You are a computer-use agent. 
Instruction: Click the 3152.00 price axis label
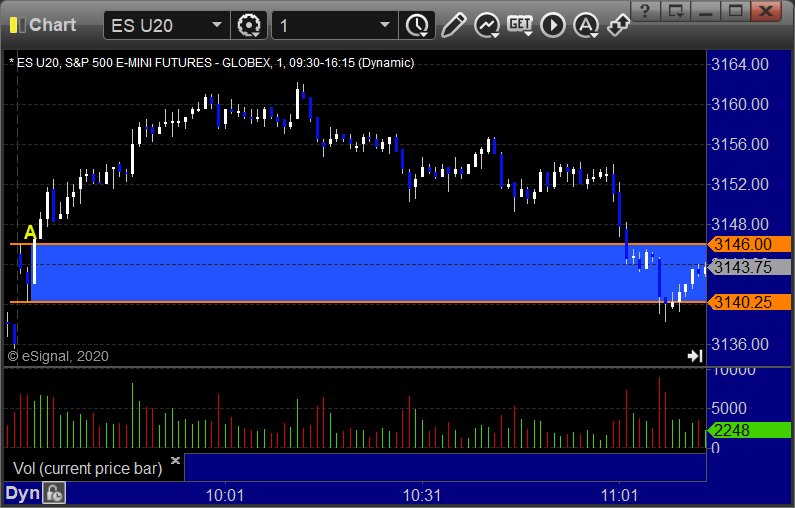pos(740,184)
